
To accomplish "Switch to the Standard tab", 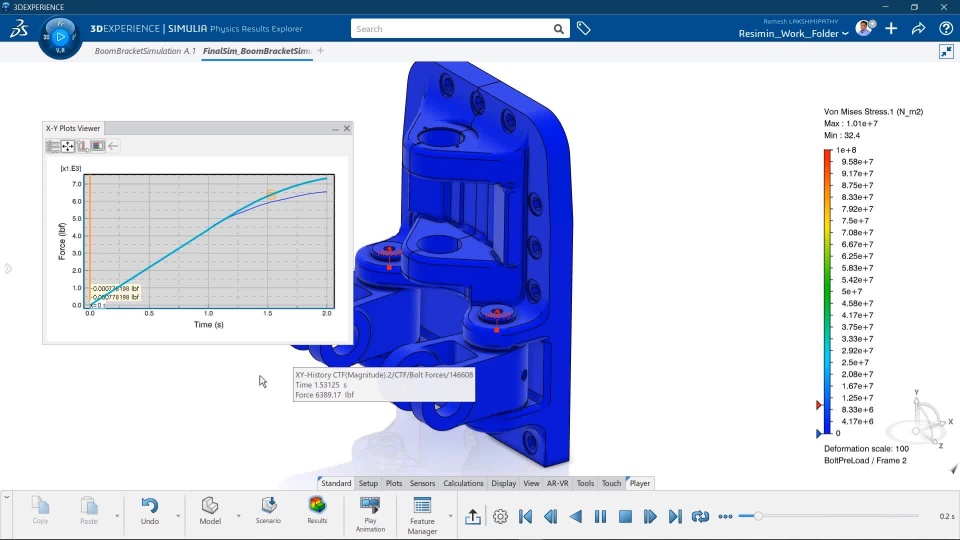I will pyautogui.click(x=336, y=483).
